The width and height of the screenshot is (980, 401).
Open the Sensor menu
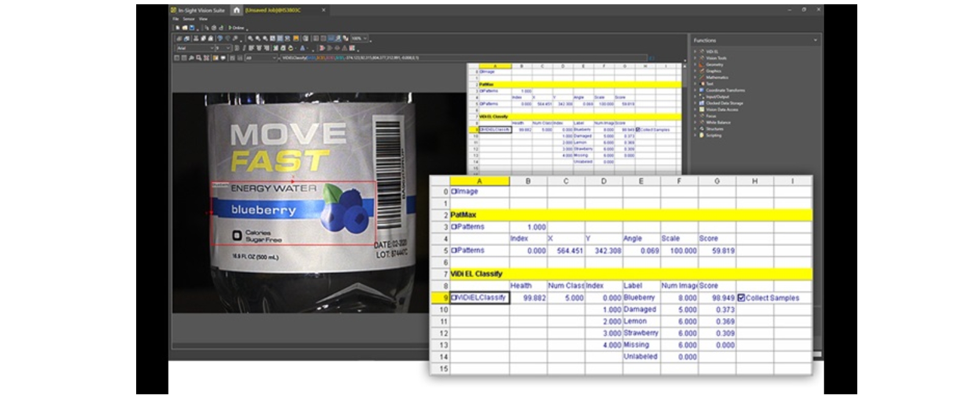click(189, 19)
